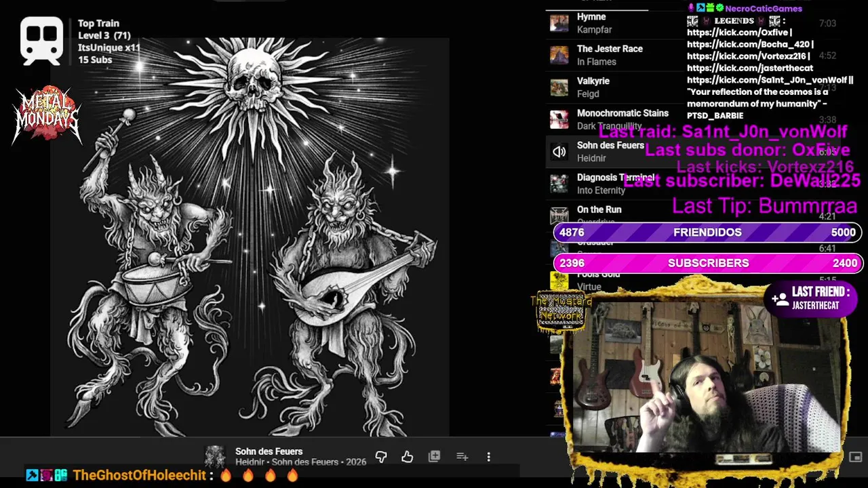Click the FRIENDIDOS goal progress bar
868x488 pixels.
click(707, 232)
